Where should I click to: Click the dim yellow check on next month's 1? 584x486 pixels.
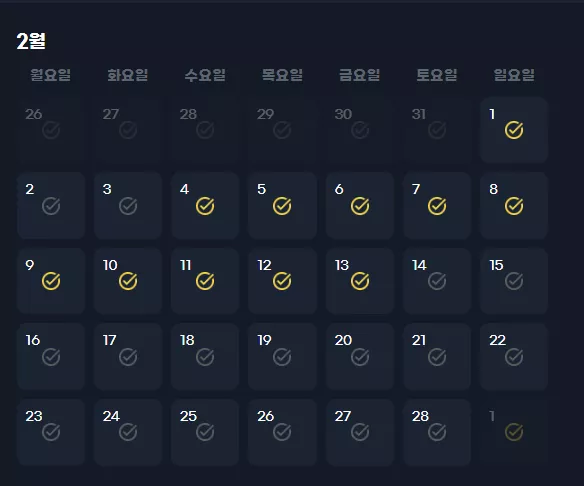514,432
